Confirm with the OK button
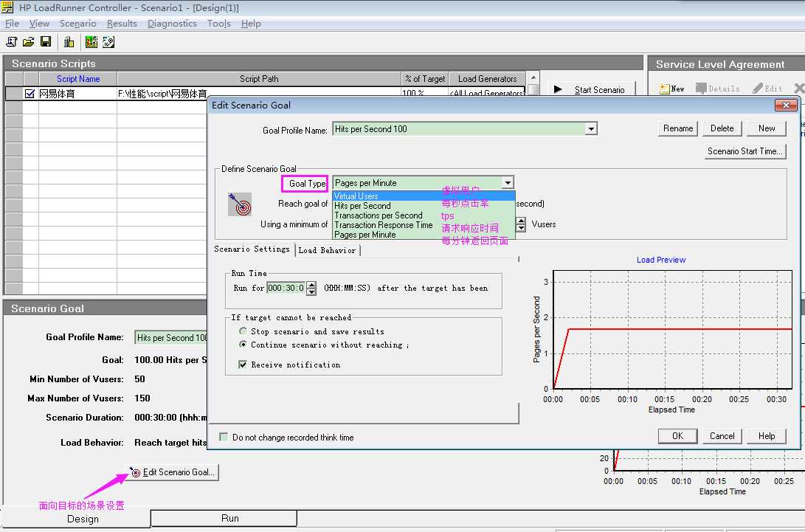Image resolution: width=805 pixels, height=532 pixels. click(x=677, y=436)
